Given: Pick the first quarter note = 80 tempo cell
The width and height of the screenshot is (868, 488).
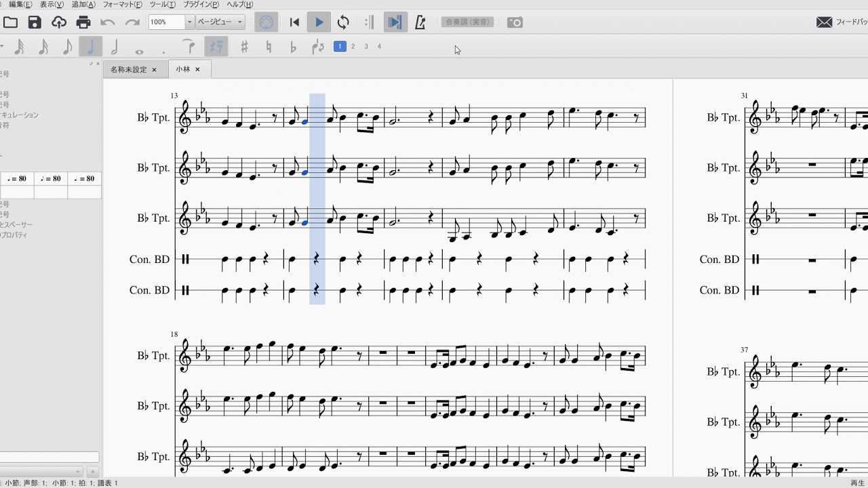Looking at the screenshot, I should coord(17,179).
